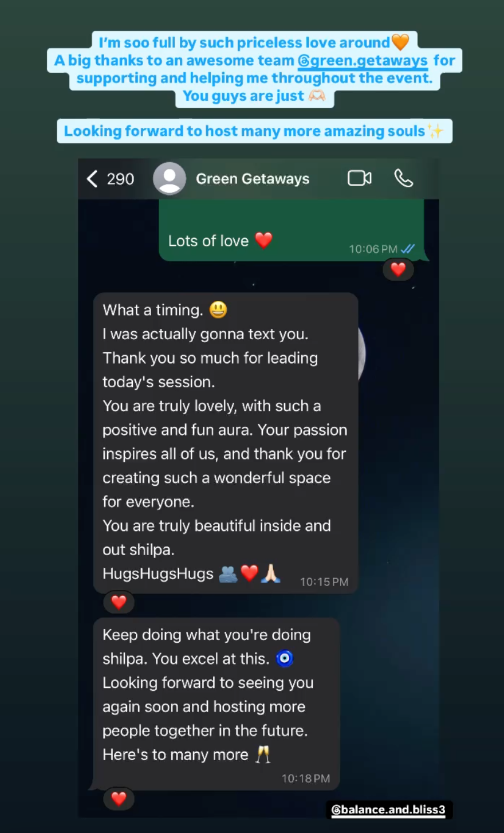Tap the 290 unread count
The image size is (504, 833).
pos(120,179)
